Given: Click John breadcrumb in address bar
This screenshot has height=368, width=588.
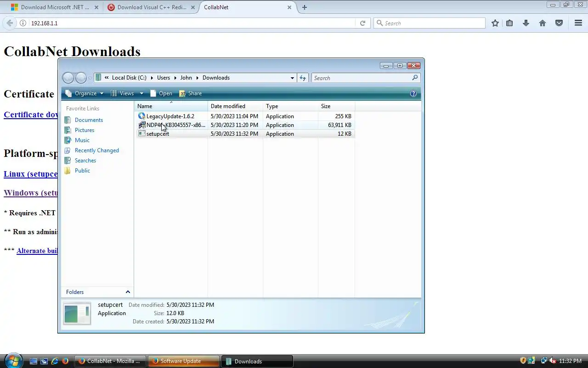Looking at the screenshot, I should [186, 78].
